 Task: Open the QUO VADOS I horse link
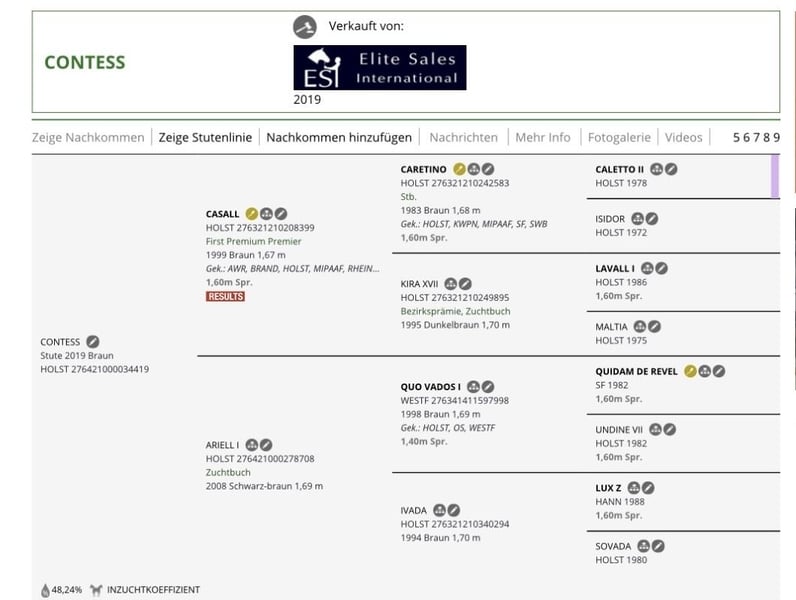(431, 387)
